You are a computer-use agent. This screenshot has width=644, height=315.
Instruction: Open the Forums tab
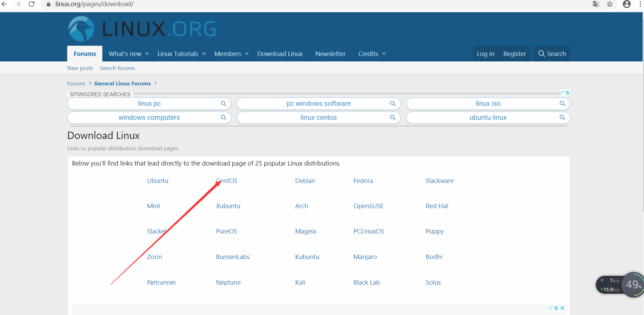tap(85, 54)
